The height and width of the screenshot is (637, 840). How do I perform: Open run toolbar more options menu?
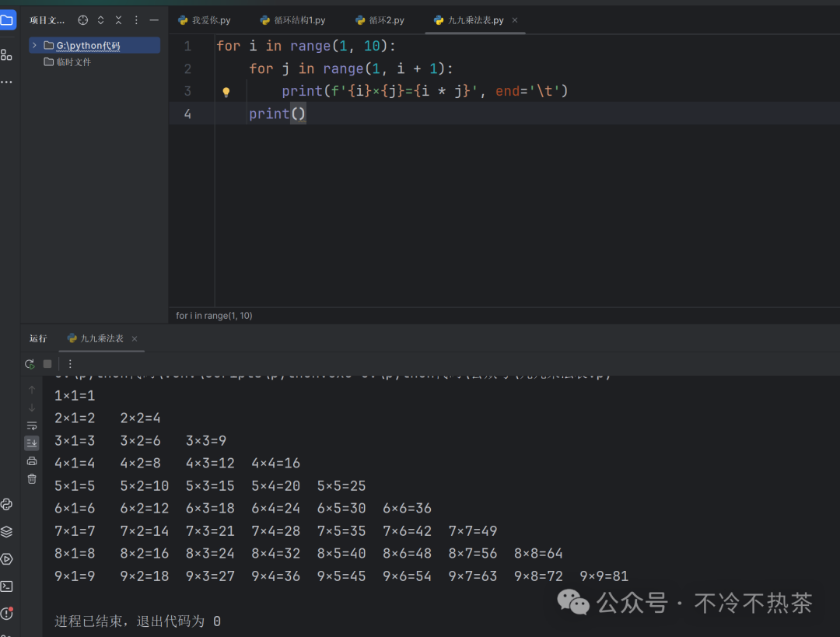[70, 364]
